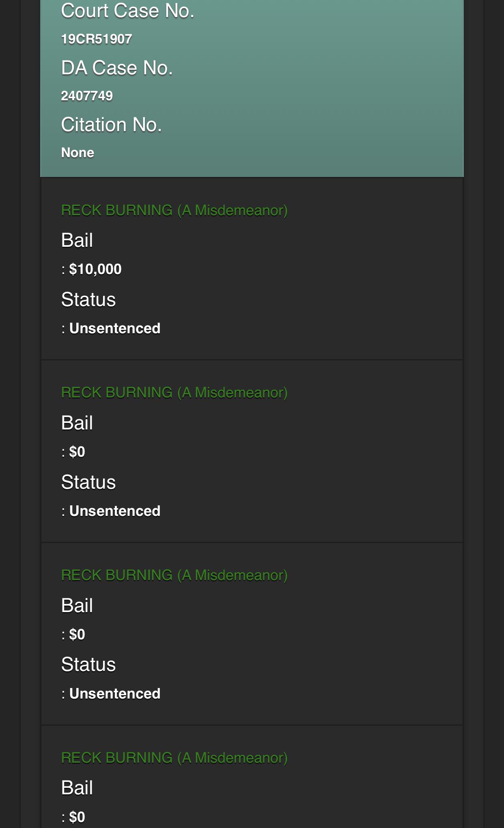Select the second charge's Unsentenced status
The height and width of the screenshot is (828, 504).
115,511
